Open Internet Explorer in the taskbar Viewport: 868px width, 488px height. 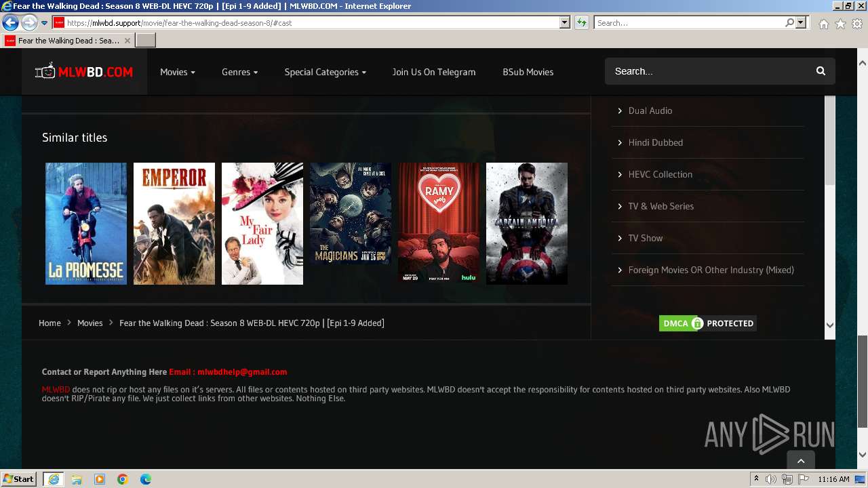(53, 479)
